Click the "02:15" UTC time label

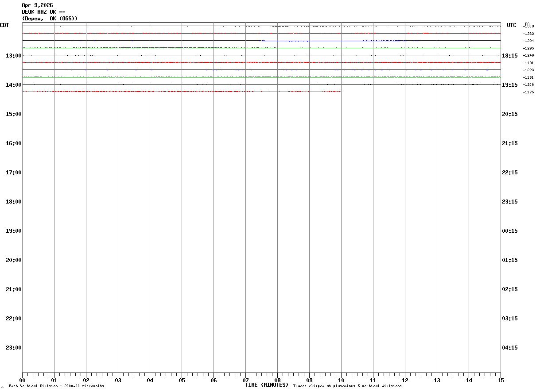pos(510,289)
